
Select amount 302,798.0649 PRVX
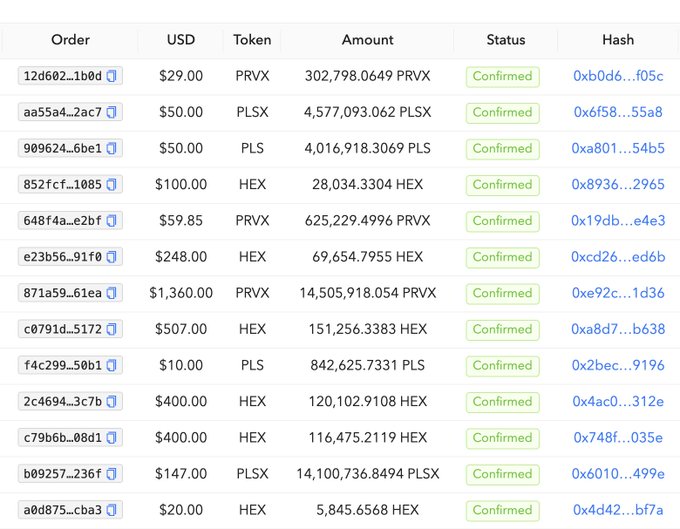pyautogui.click(x=367, y=76)
